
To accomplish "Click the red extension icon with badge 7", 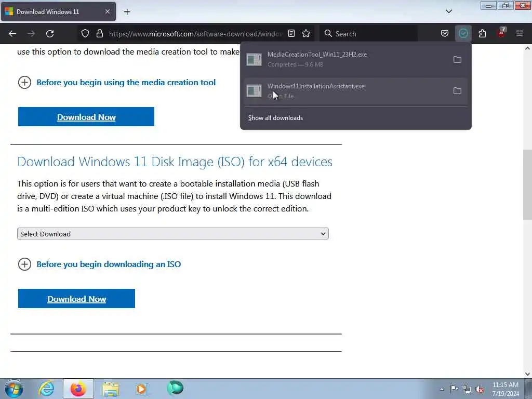I will point(501,33).
